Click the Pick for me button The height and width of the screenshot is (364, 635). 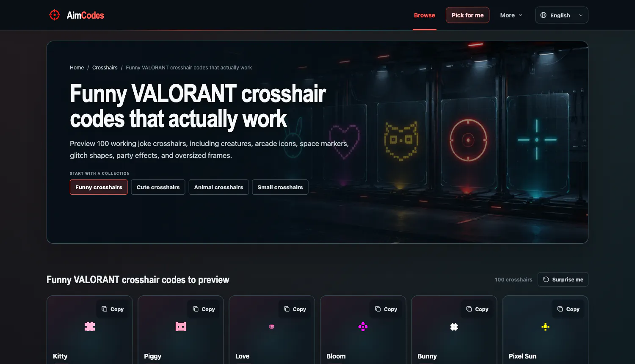(x=468, y=15)
